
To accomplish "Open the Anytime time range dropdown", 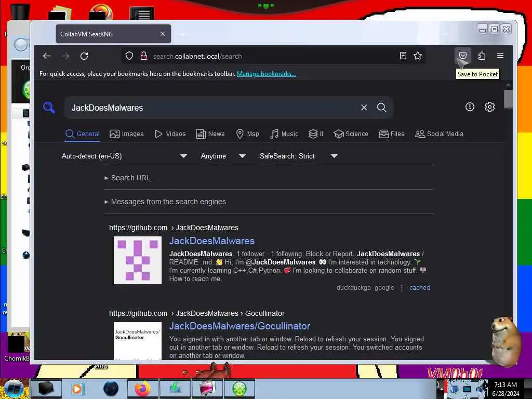I will 223,156.
